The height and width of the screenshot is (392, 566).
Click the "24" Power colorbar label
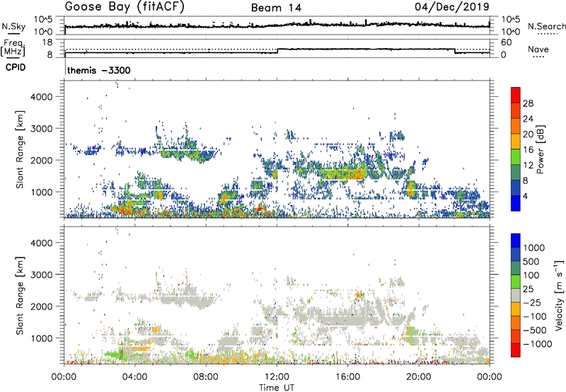point(528,119)
